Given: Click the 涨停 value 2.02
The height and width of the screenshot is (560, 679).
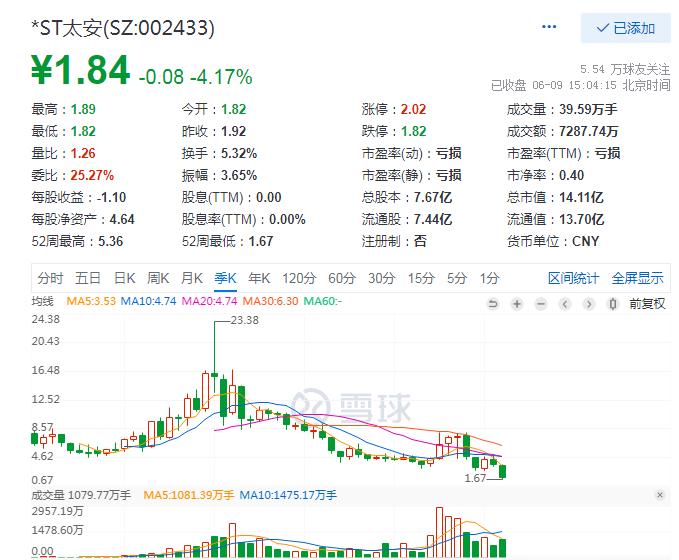Looking at the screenshot, I should pos(413,109).
